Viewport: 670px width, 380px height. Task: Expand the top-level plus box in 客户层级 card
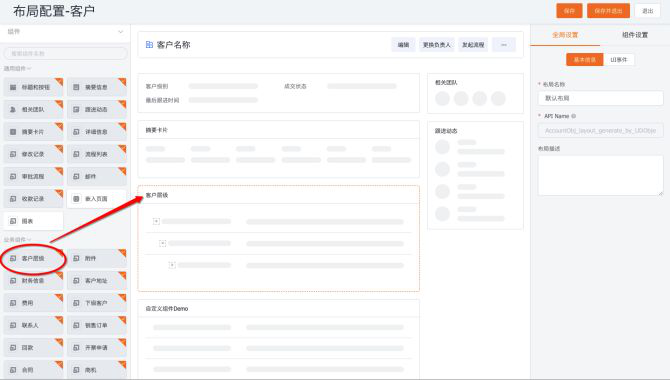point(156,221)
